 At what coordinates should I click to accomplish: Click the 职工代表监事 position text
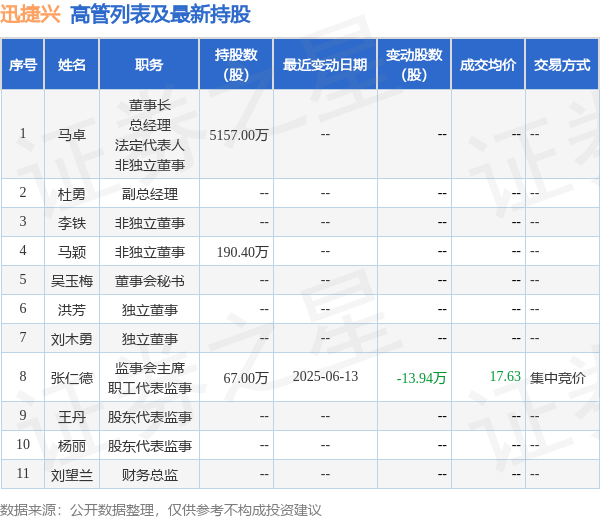tap(150, 388)
